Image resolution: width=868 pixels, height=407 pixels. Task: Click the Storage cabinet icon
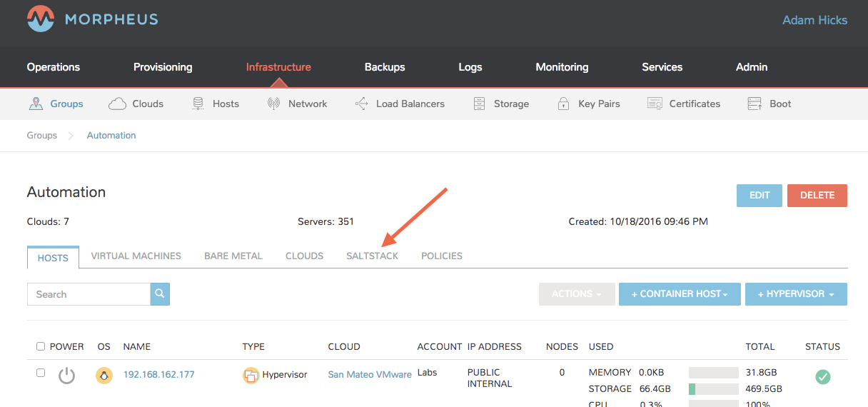pyautogui.click(x=479, y=104)
